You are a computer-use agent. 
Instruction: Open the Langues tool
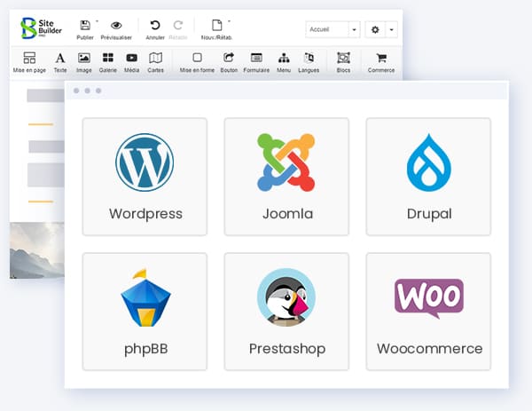309,59
